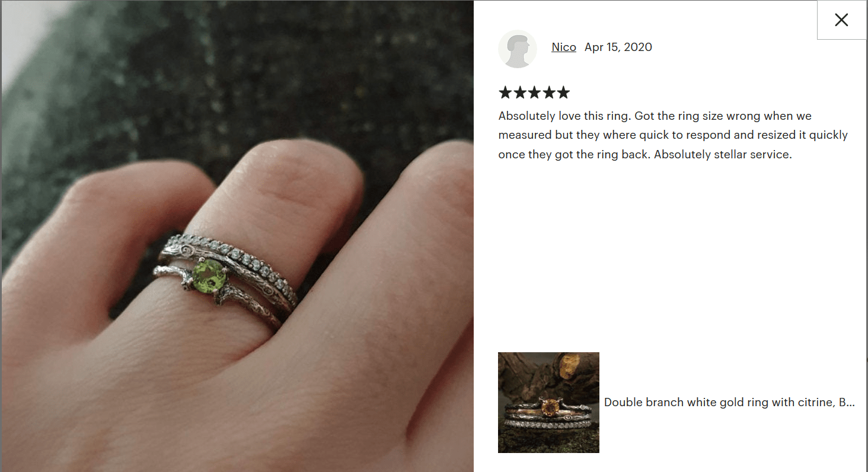The height and width of the screenshot is (472, 868).
Task: Click Nico's gray profile avatar
Action: 518,49
